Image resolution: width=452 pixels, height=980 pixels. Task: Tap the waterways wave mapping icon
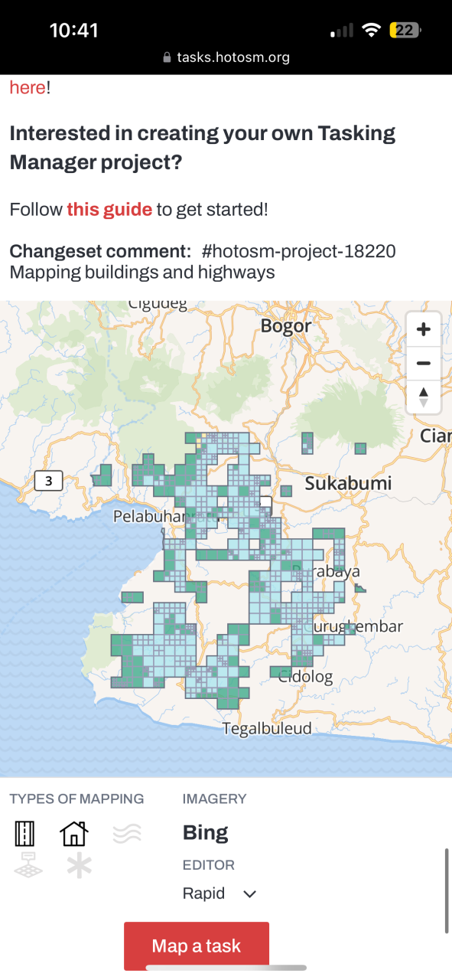tap(126, 833)
